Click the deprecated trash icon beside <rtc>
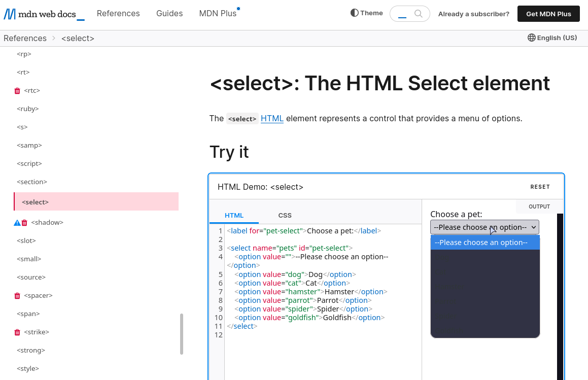Screen dimensions: 588x380 click(x=17, y=90)
